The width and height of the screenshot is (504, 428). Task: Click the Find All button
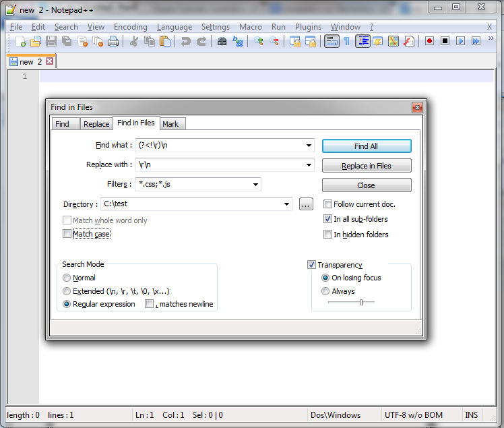pos(366,146)
